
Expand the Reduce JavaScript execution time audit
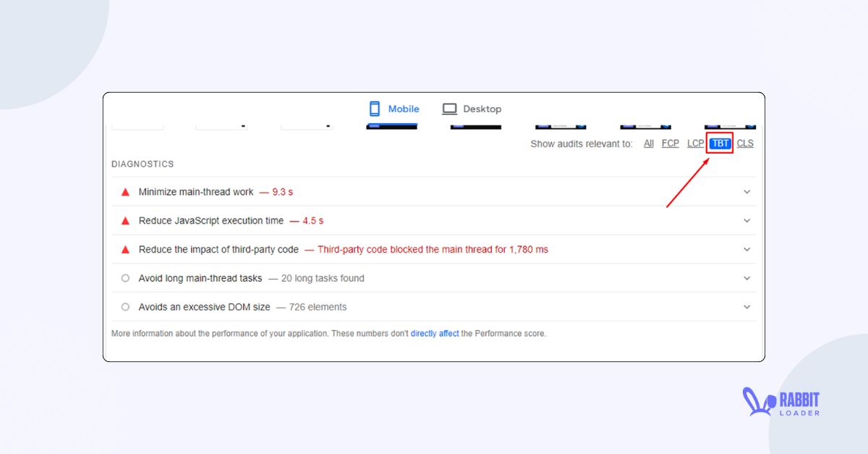pyautogui.click(x=746, y=220)
